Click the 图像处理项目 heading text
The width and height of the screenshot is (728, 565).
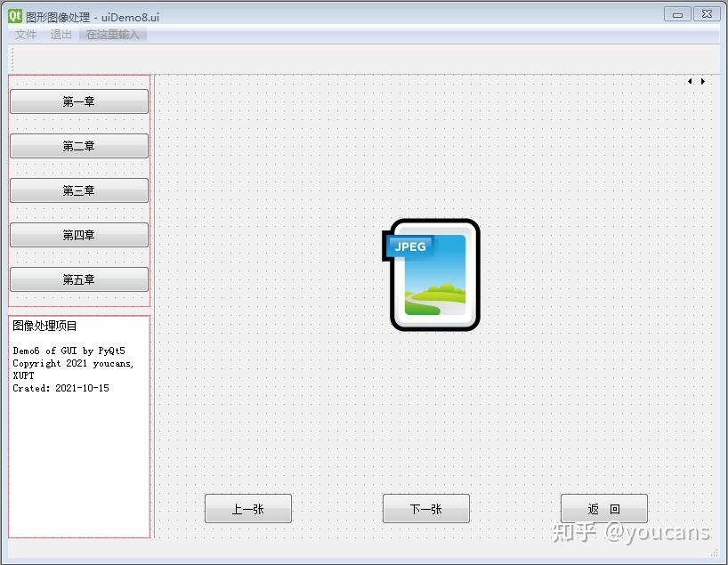point(44,326)
